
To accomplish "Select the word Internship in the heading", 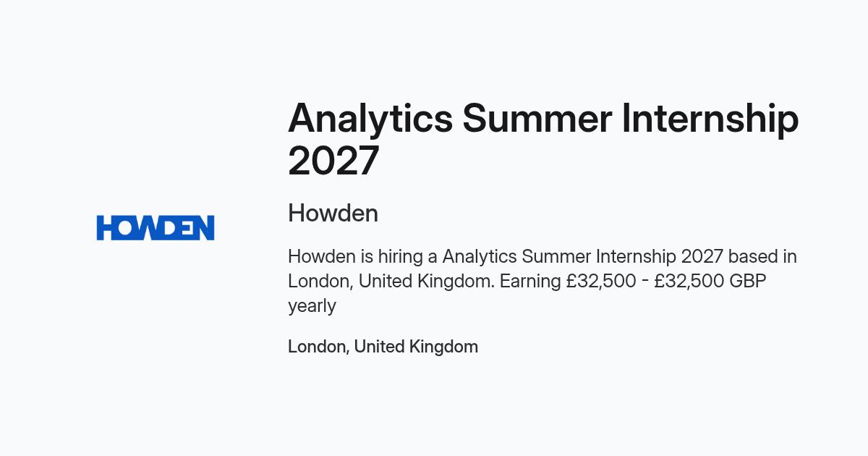I will pyautogui.click(x=710, y=118).
